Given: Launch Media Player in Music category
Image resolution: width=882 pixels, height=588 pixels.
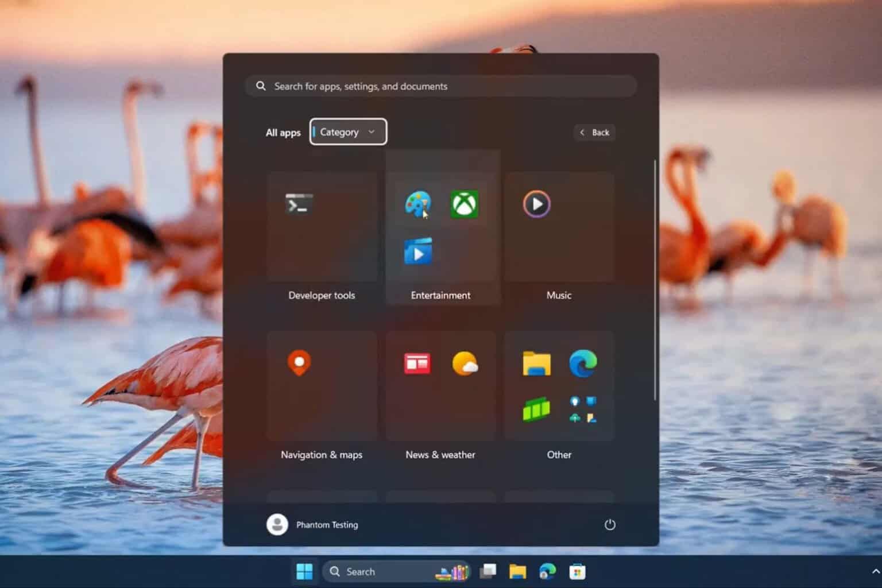Looking at the screenshot, I should pyautogui.click(x=537, y=204).
